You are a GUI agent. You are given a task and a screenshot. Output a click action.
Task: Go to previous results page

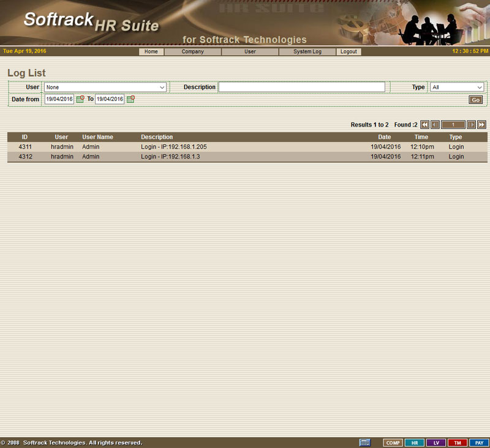[435, 125]
